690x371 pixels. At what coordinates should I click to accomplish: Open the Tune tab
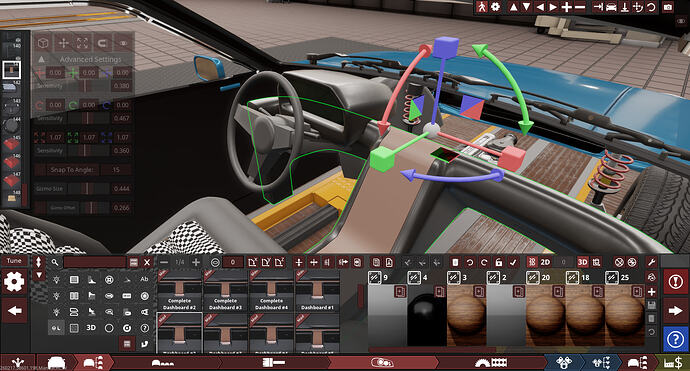(14, 261)
